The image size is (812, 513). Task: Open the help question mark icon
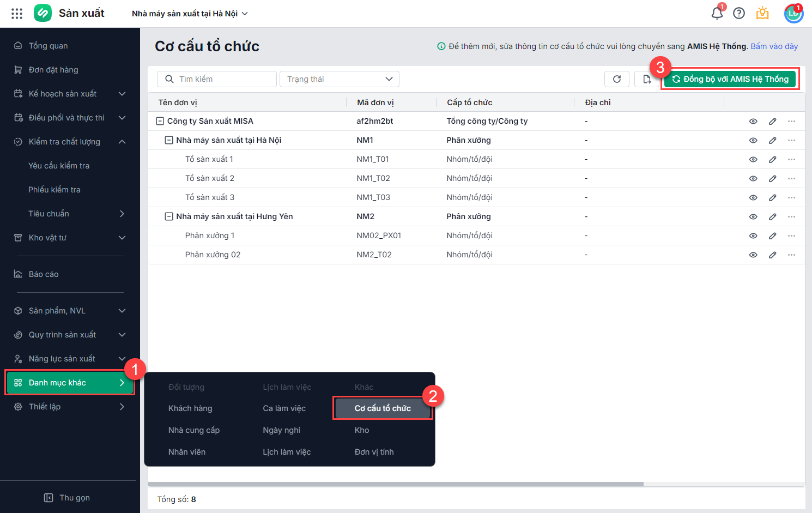coord(739,13)
